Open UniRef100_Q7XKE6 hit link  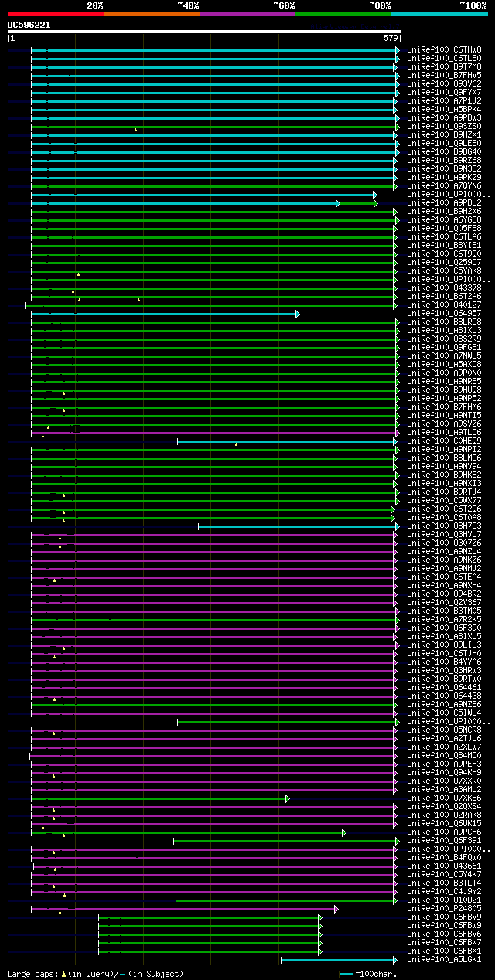[444, 798]
